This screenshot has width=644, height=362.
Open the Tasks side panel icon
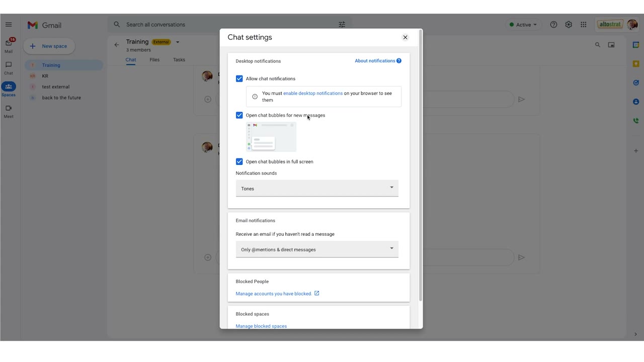coord(636,83)
